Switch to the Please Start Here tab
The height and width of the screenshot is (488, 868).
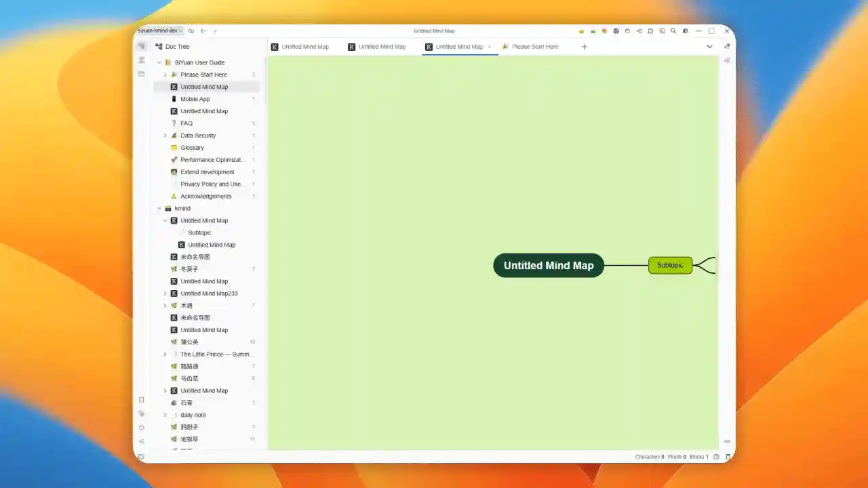(530, 47)
